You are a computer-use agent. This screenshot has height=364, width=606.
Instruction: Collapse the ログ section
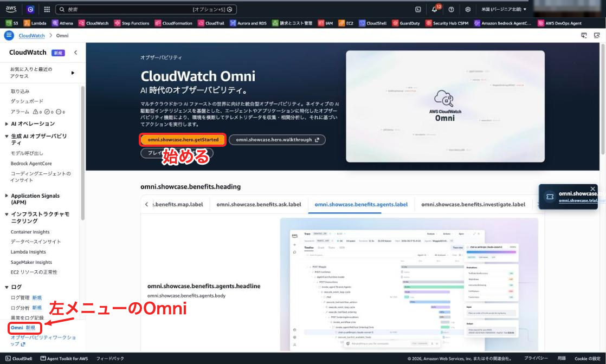[7, 287]
